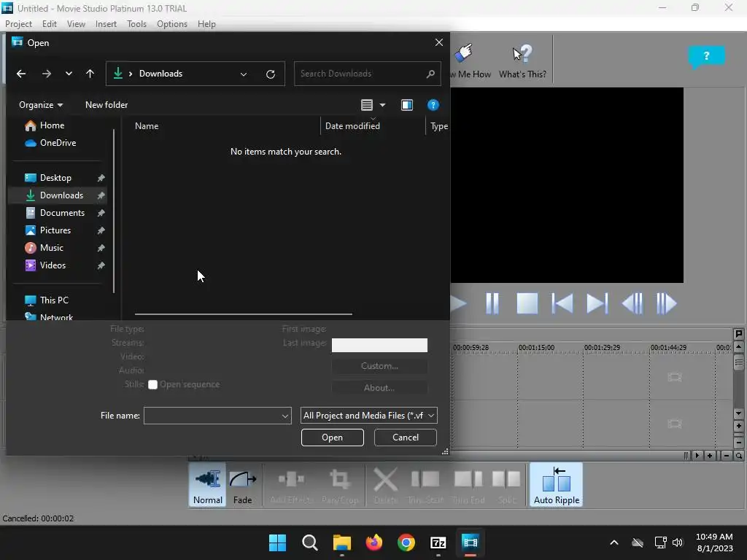Open the file type filter dropdown
This screenshot has width=747, height=560.
368,416
